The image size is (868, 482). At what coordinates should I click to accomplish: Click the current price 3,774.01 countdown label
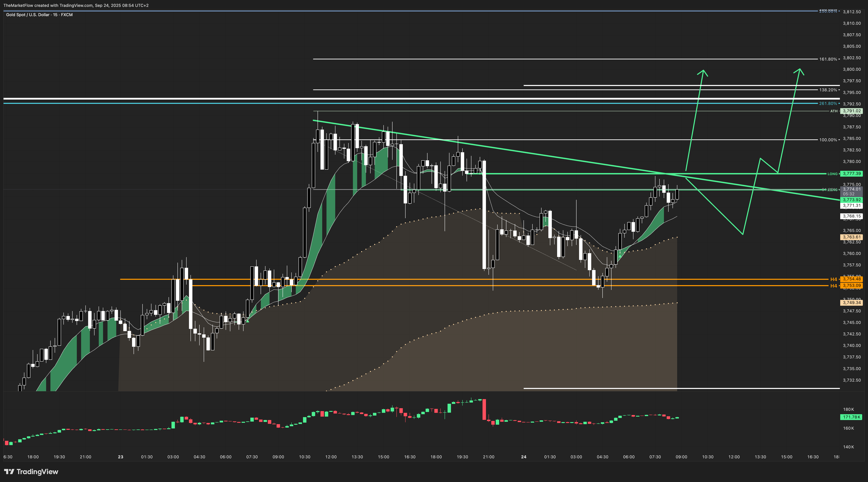(x=852, y=192)
